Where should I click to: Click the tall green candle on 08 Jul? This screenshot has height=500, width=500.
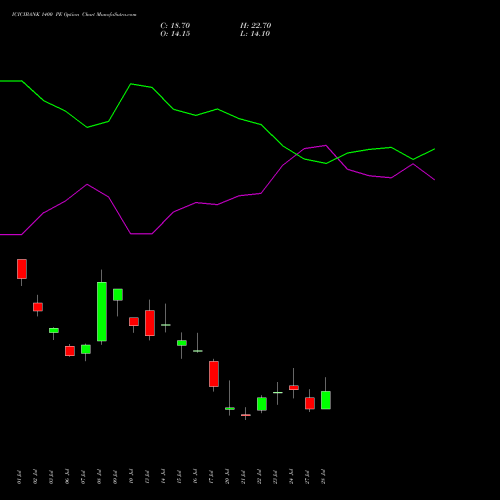pos(102,312)
